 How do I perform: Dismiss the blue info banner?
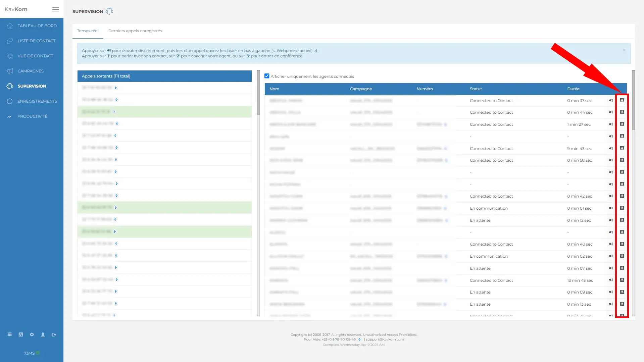point(624,50)
